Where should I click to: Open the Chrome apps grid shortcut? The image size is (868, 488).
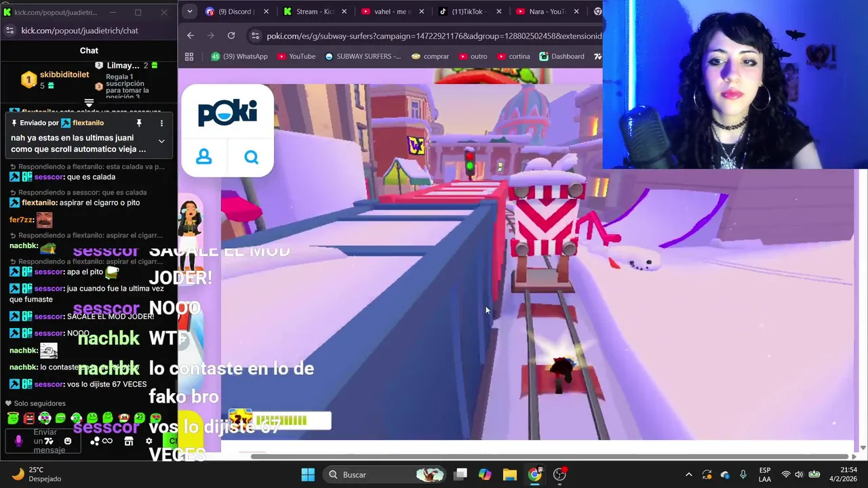[189, 56]
